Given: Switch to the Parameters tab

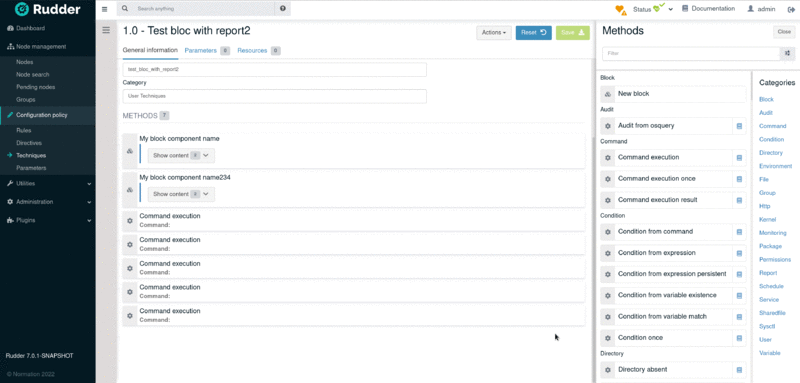Looking at the screenshot, I should (207, 50).
